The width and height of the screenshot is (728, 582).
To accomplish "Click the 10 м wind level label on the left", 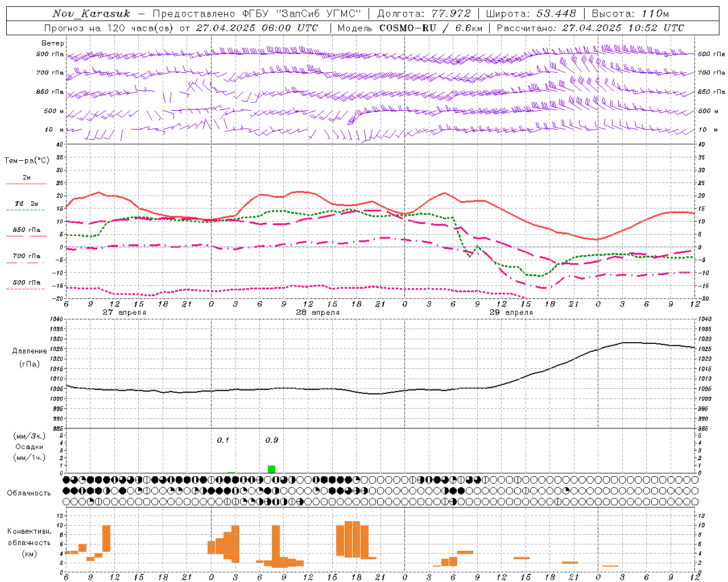I will (55, 130).
